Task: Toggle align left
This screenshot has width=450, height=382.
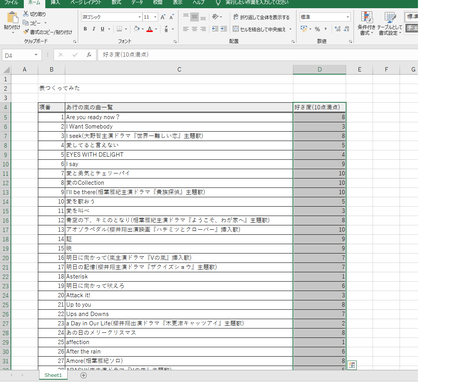Action: point(186,29)
